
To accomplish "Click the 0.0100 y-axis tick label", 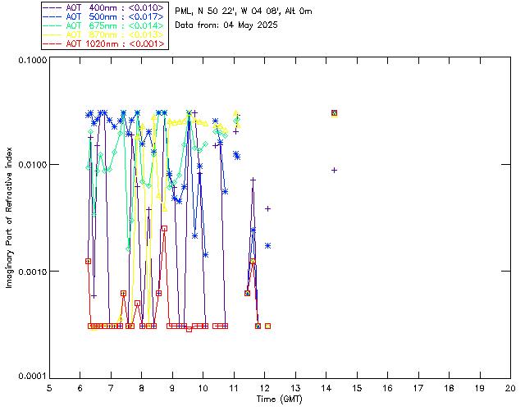I will point(30,167).
